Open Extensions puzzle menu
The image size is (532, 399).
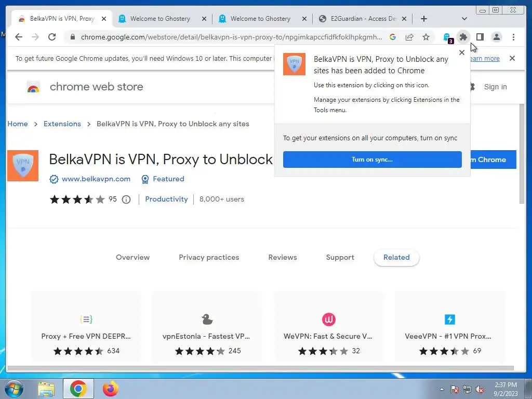click(463, 37)
